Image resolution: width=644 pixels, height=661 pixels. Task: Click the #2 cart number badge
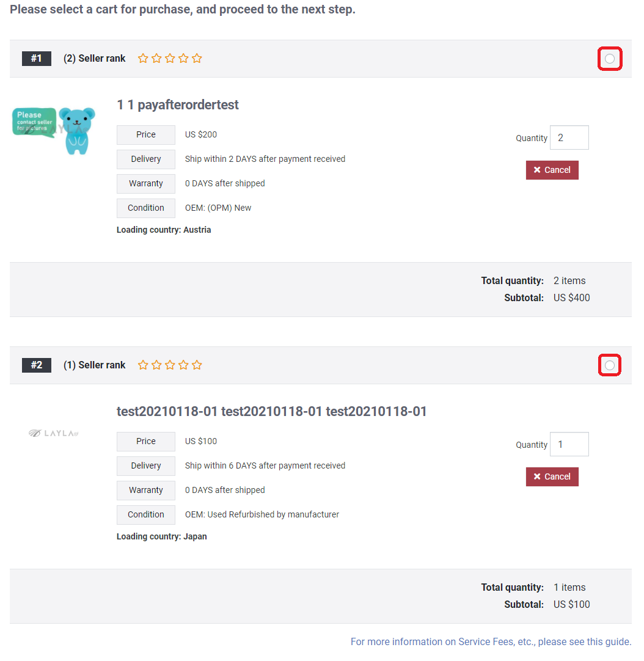tap(37, 365)
